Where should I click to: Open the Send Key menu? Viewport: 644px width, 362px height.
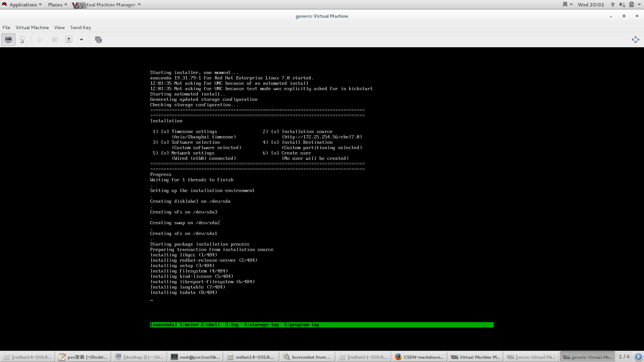click(x=80, y=27)
